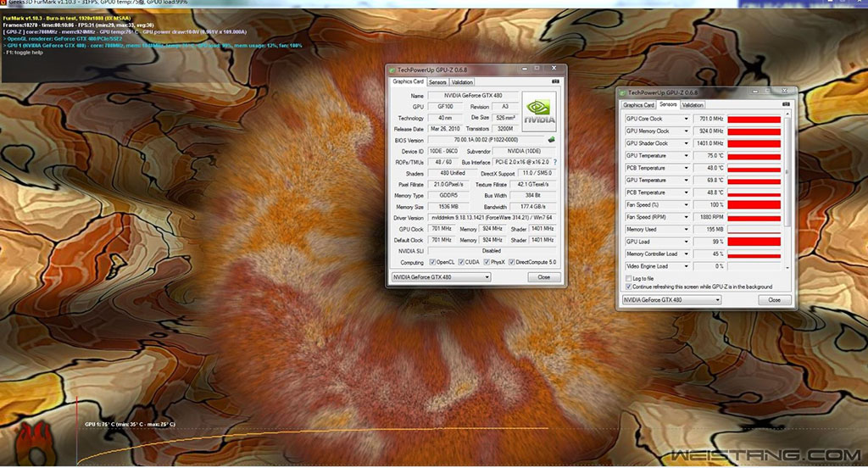Image resolution: width=868 pixels, height=468 pixels.
Task: Switch to Graphics Card tab in Sensors window
Action: point(639,104)
